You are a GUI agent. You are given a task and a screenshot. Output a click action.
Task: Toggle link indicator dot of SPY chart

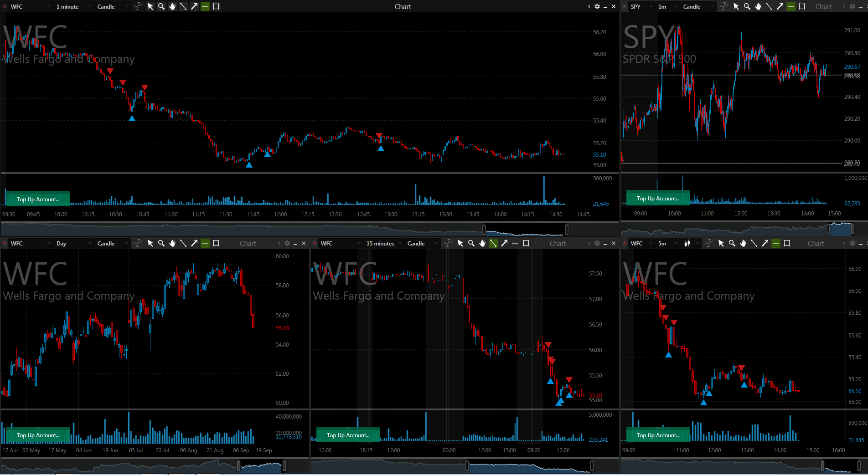coord(625,6)
